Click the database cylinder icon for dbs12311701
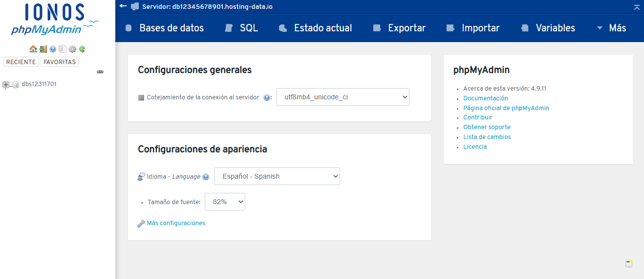644x279 pixels. [x=15, y=85]
